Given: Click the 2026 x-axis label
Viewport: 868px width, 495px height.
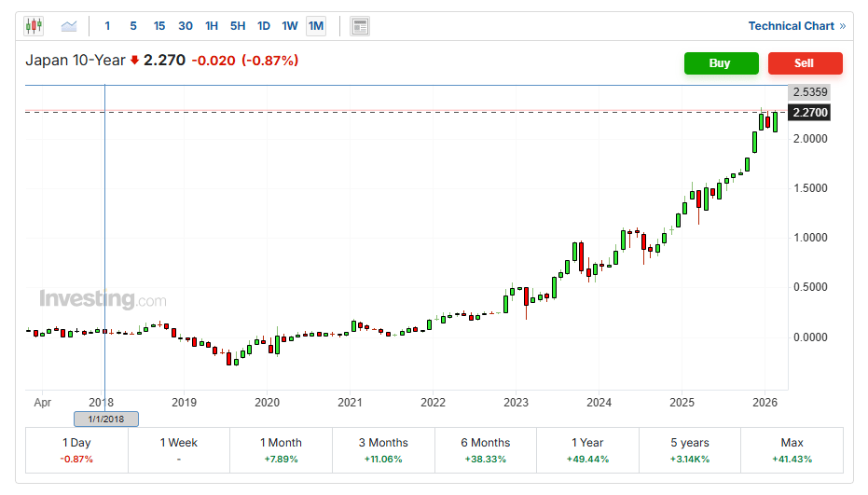Looking at the screenshot, I should [x=765, y=403].
